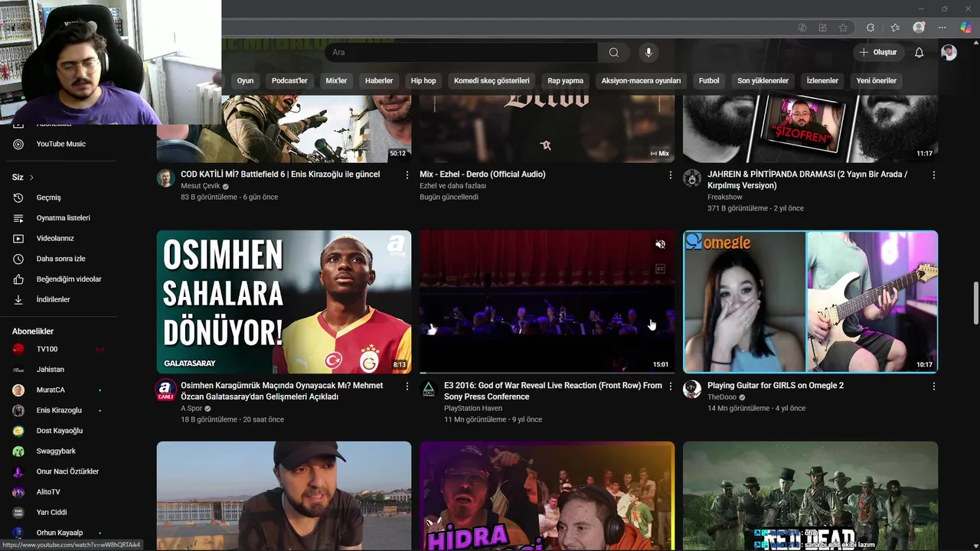Viewport: 980px width, 551px height.
Task: Click the PlayStation Haven channel avatar
Action: [x=429, y=390]
